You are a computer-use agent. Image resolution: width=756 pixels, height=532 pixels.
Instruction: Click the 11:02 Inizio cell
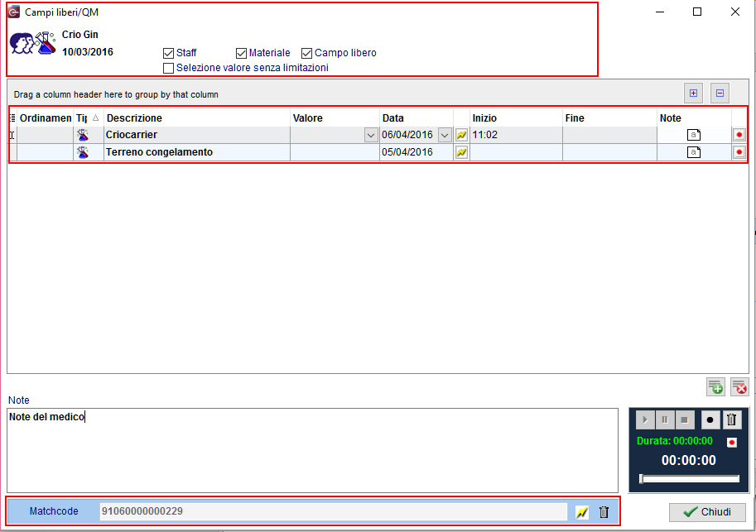point(516,135)
